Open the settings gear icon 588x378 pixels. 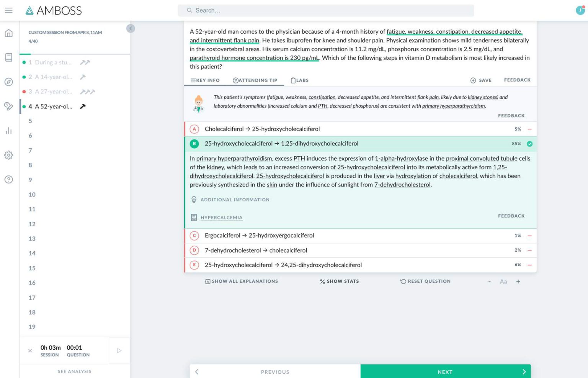8,155
